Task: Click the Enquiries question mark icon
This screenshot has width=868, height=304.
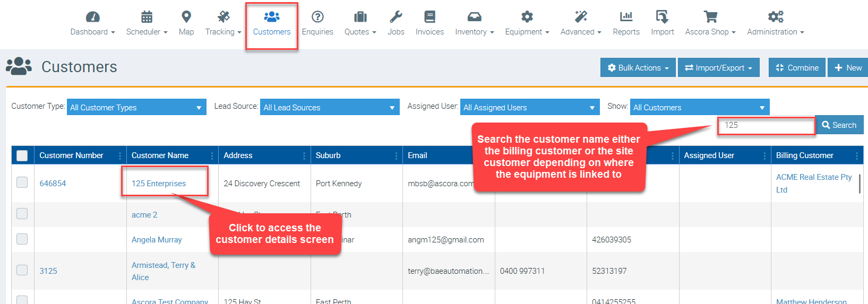Action: [317, 17]
